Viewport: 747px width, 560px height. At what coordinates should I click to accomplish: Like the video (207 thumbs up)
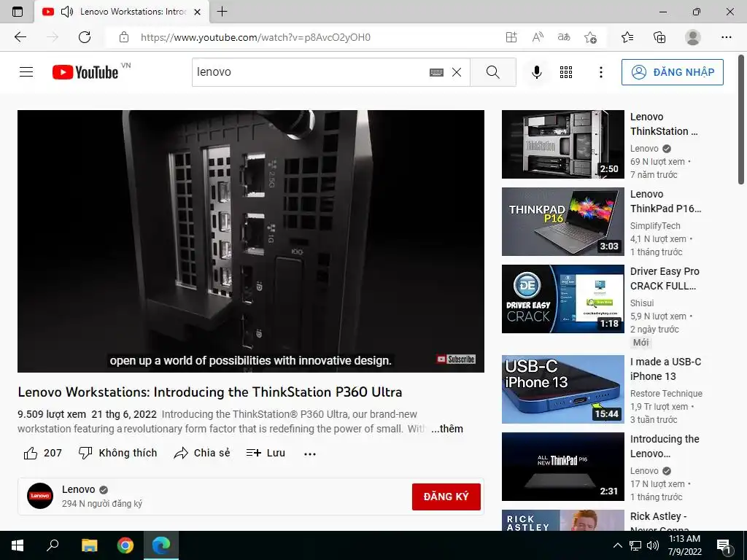43,453
